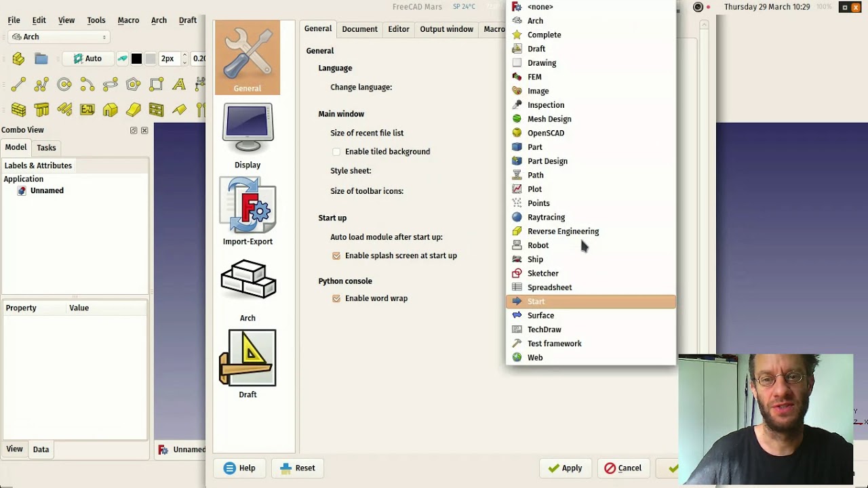Image resolution: width=868 pixels, height=488 pixels.
Task: Click the Auto working plane button
Action: [88, 59]
